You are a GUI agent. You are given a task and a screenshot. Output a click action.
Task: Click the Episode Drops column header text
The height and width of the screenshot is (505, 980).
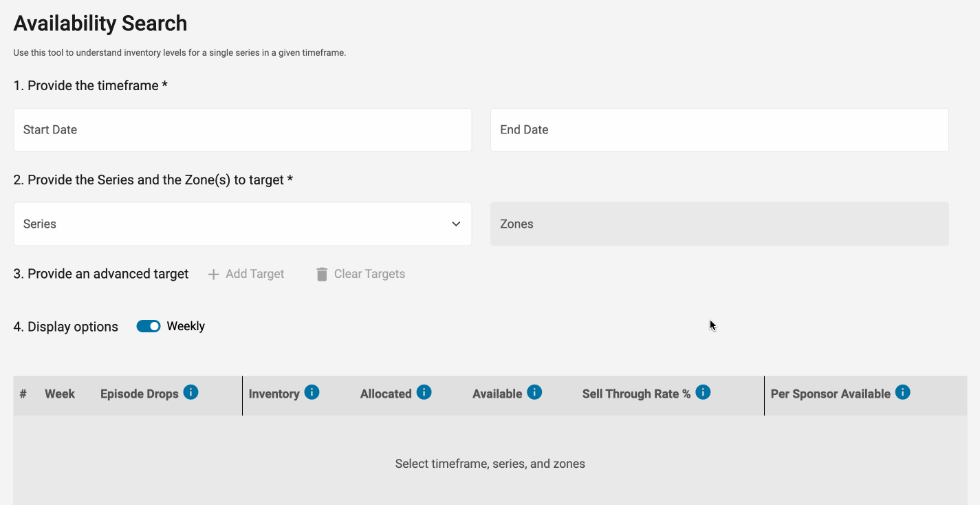(x=140, y=394)
